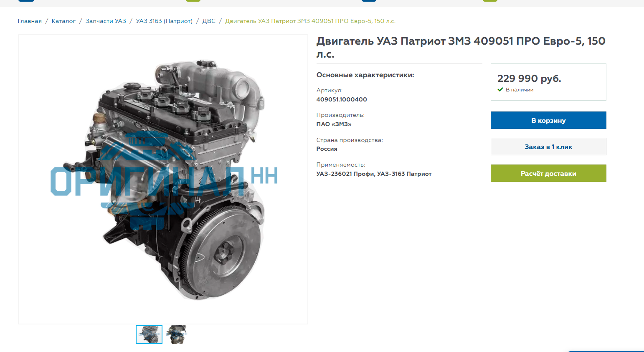Open Запчасти УАЗ breadcrumb link
Viewport: 644px width, 352px height.
click(x=106, y=21)
